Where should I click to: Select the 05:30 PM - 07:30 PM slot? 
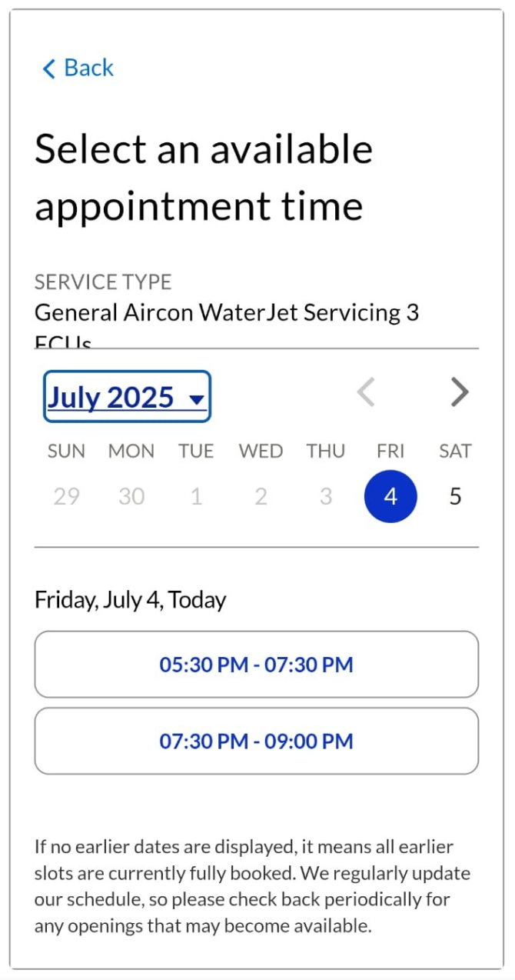257,664
